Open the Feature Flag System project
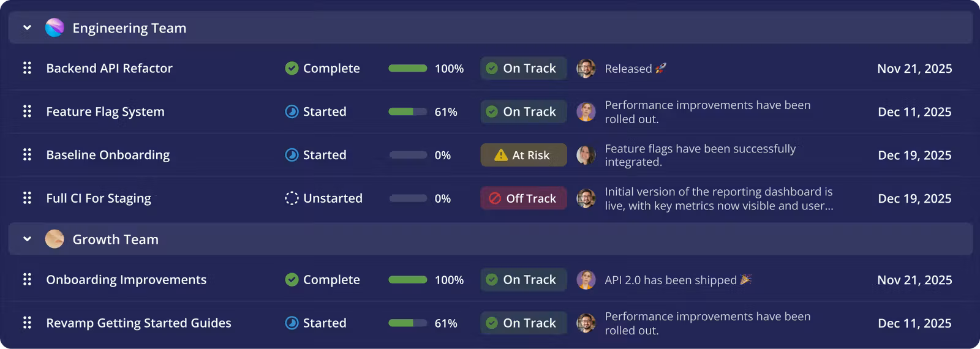 coord(105,111)
